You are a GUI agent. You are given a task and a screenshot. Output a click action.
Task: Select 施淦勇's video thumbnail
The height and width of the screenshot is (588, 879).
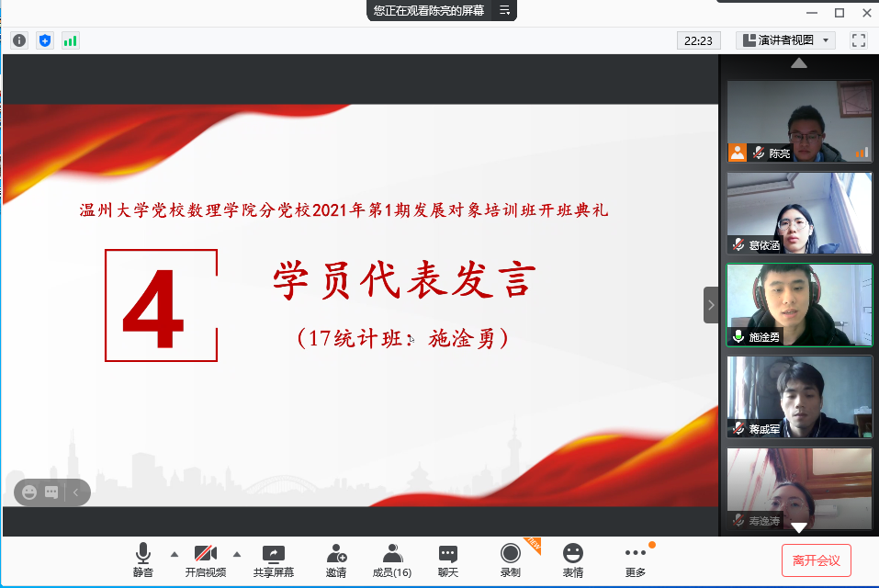(799, 305)
